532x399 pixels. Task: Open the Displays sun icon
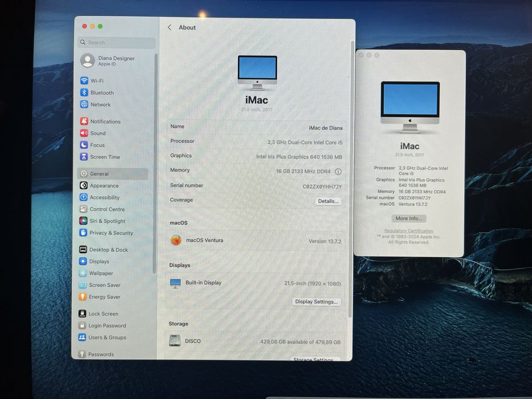[83, 261]
